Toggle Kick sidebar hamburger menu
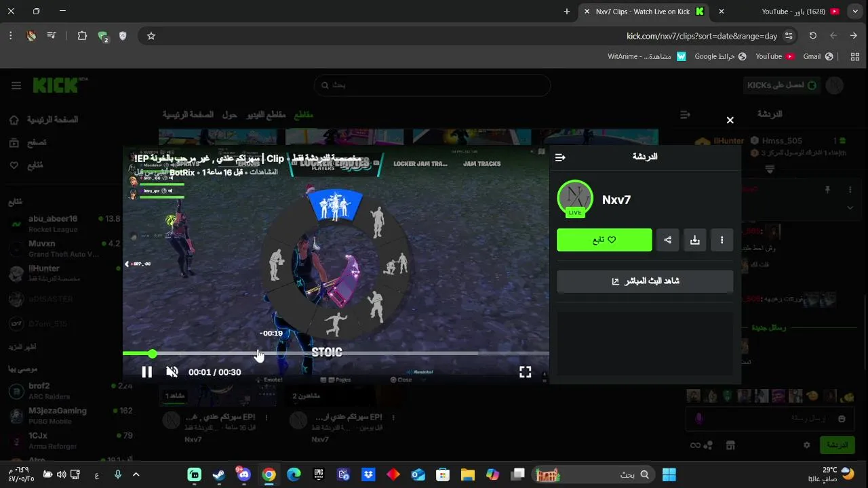Viewport: 868px width, 488px height. [16, 85]
